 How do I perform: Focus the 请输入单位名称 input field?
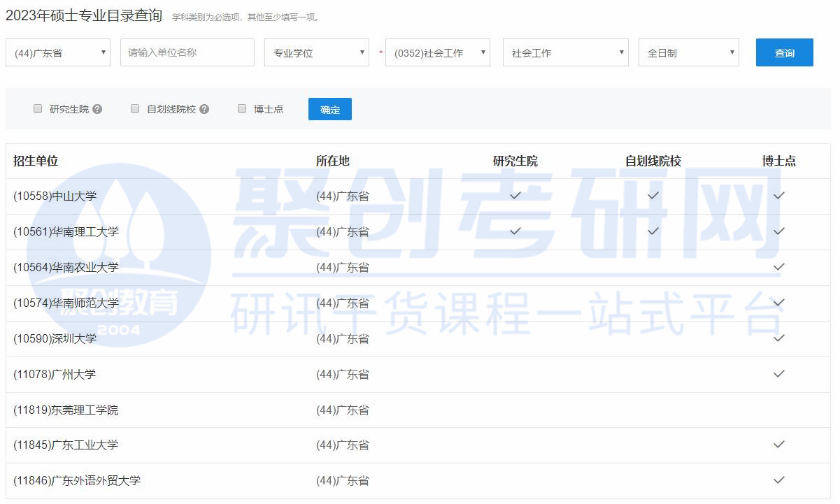point(187,52)
